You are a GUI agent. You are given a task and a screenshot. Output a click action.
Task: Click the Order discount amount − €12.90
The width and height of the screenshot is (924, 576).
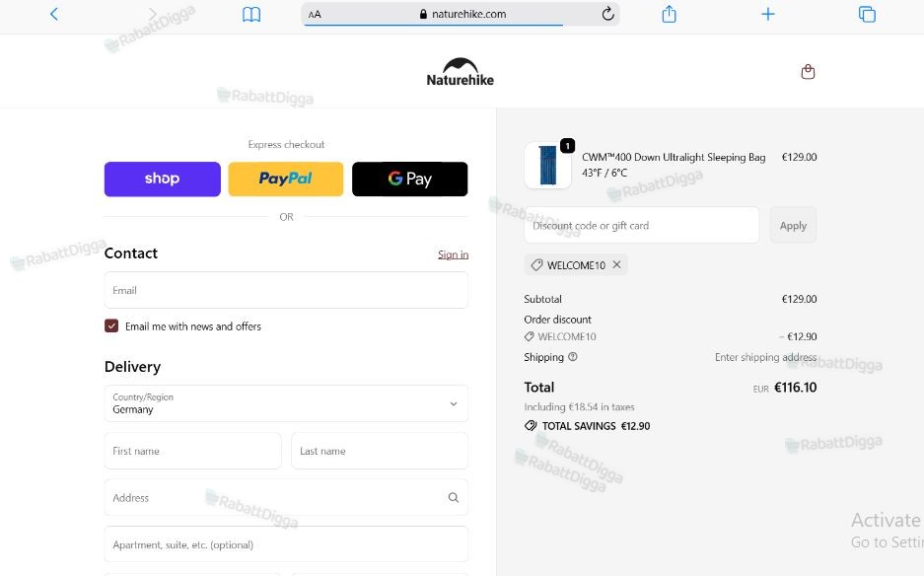798,336
